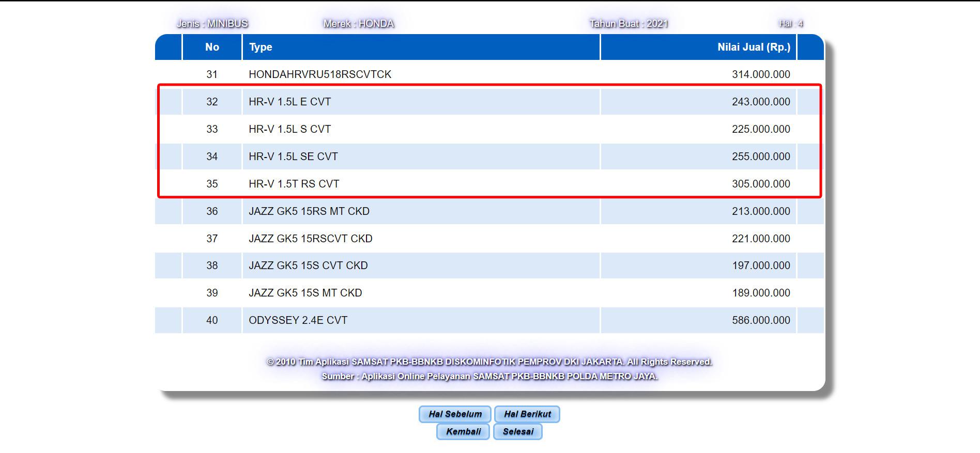Click price value 305.000.000
The width and height of the screenshot is (980, 453).
761,184
